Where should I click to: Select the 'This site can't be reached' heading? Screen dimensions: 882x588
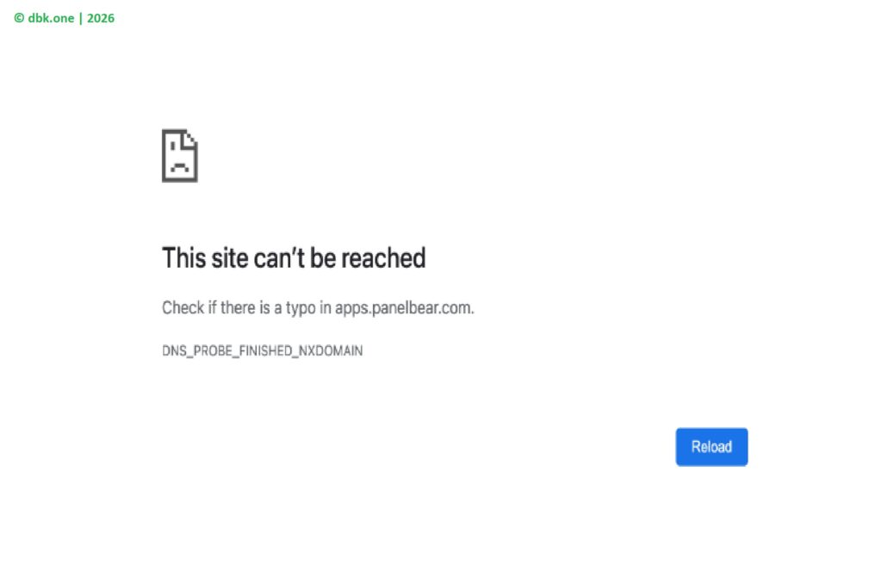point(294,258)
